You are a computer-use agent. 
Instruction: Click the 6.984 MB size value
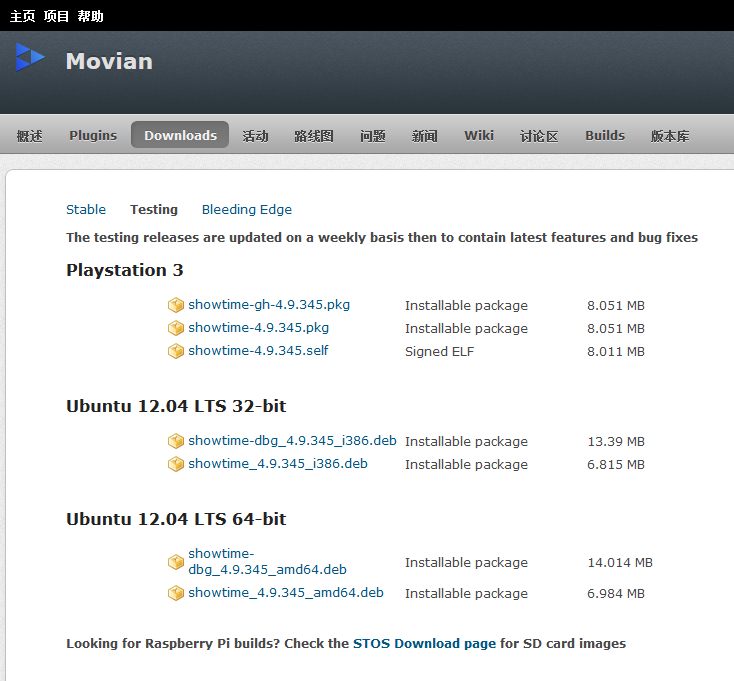pyautogui.click(x=616, y=593)
